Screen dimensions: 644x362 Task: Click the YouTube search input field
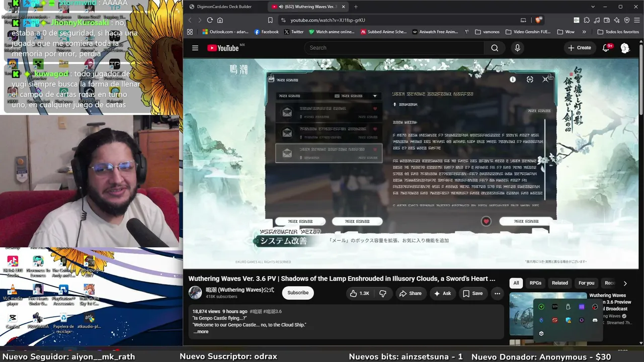tap(394, 48)
